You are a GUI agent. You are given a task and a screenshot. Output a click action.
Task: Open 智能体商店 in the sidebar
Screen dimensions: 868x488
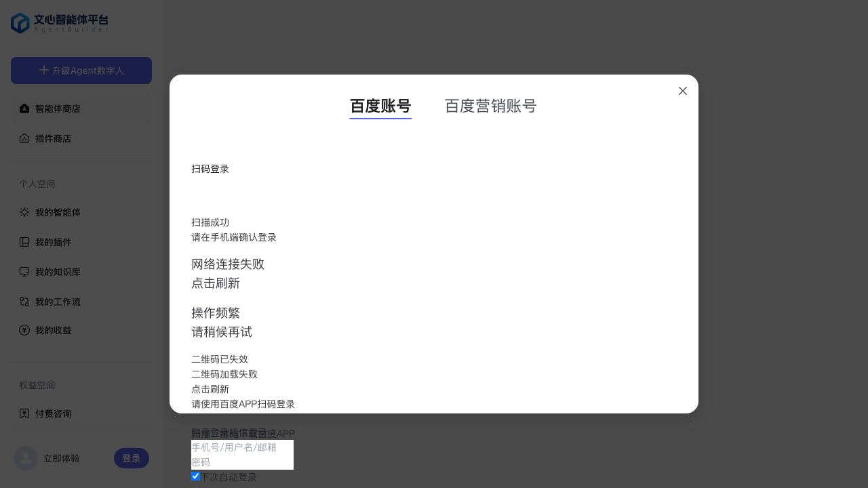(x=81, y=108)
